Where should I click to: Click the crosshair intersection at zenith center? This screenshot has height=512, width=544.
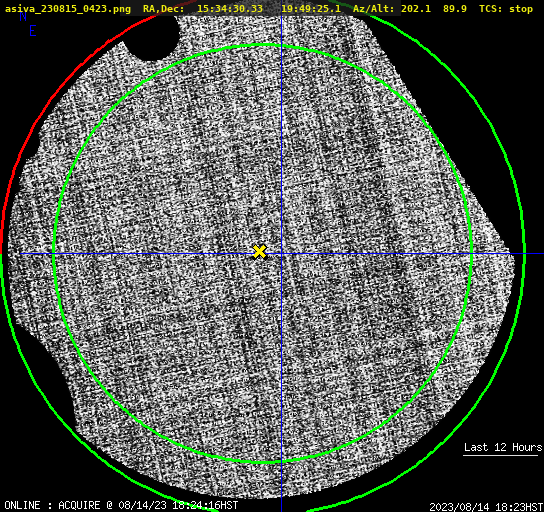point(281,254)
